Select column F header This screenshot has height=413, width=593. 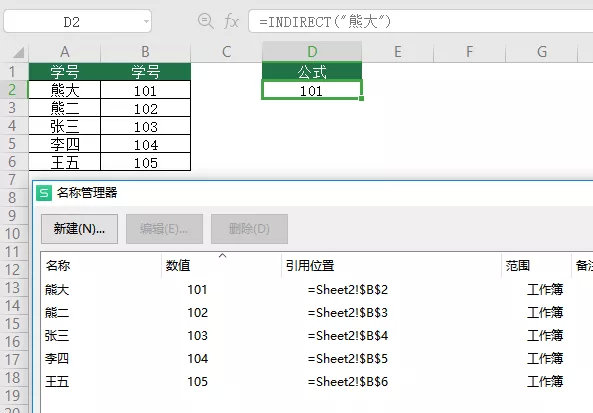point(469,52)
